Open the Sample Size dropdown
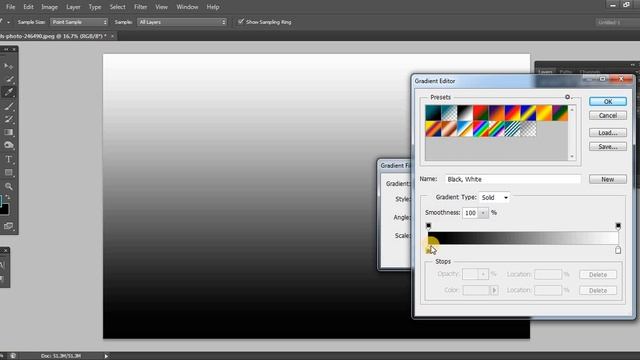This screenshot has height=360, width=640. coord(79,22)
